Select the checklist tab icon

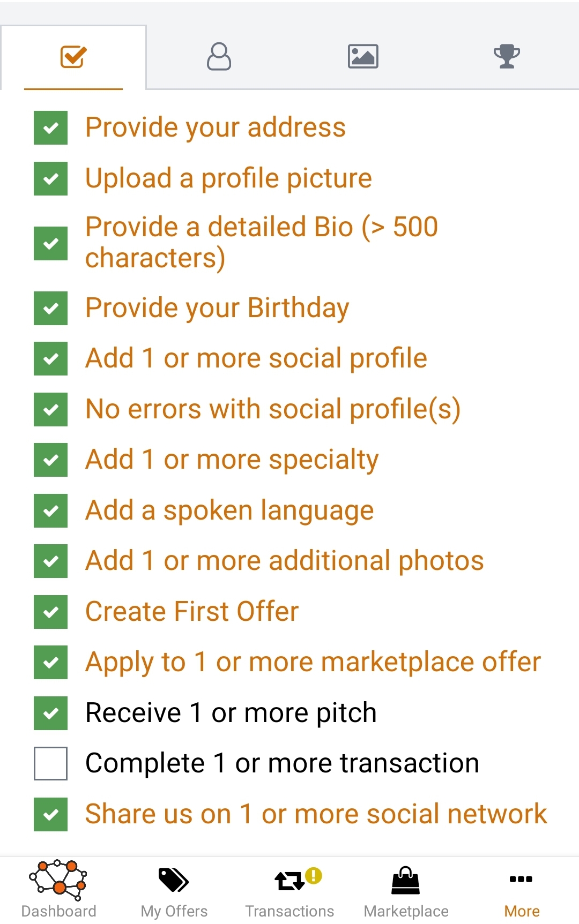pyautogui.click(x=73, y=56)
